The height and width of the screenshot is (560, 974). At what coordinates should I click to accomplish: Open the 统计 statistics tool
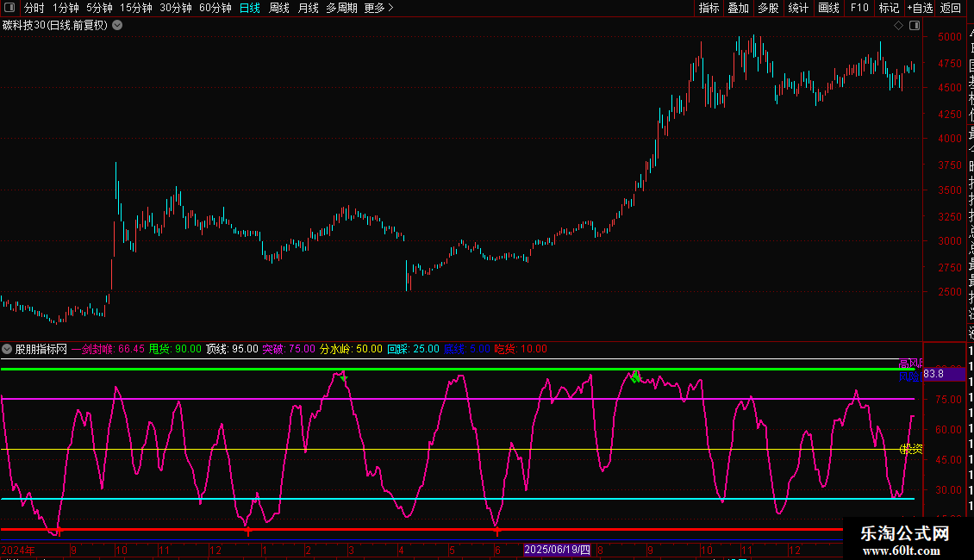(798, 8)
